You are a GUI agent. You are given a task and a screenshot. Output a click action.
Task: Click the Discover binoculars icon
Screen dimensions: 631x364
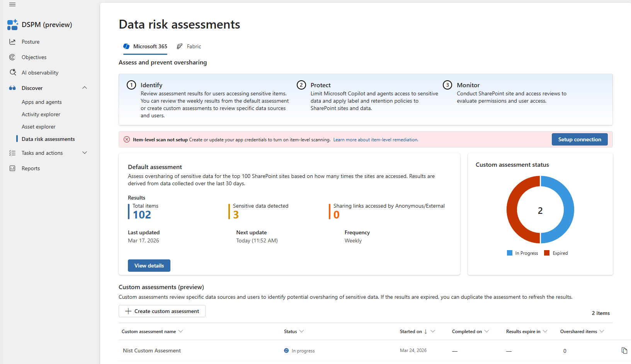(x=12, y=88)
